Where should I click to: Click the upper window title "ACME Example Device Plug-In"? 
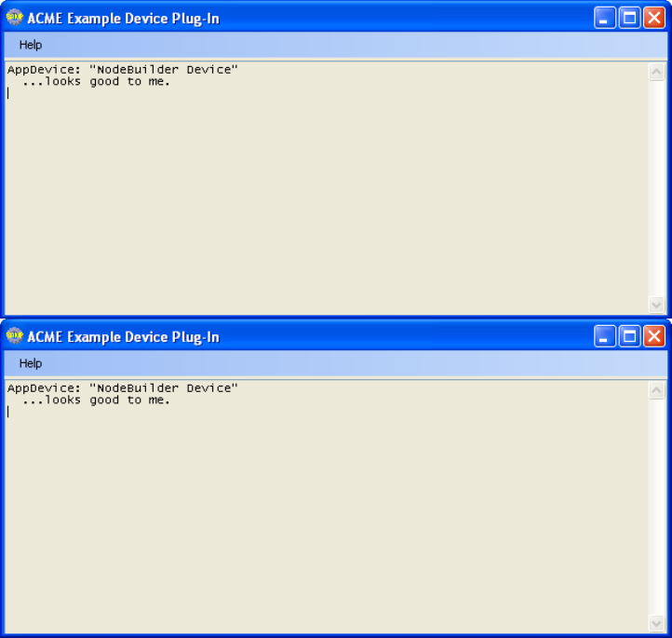[x=124, y=19]
